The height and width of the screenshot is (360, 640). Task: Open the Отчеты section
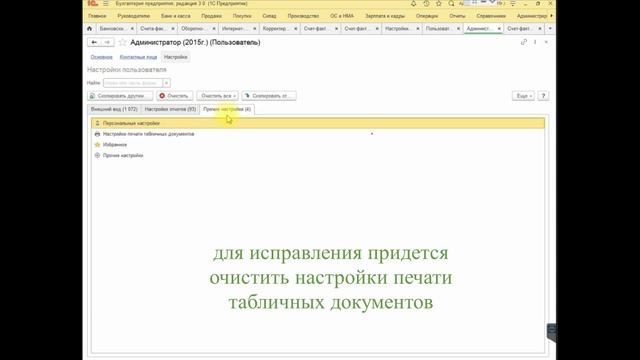point(457,16)
